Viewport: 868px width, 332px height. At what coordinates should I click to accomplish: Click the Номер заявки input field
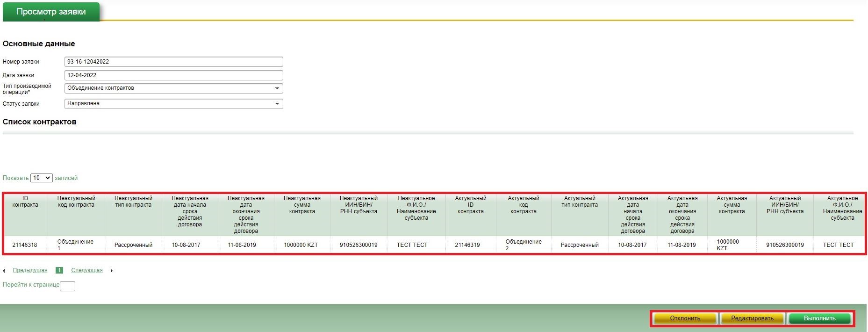pos(173,62)
